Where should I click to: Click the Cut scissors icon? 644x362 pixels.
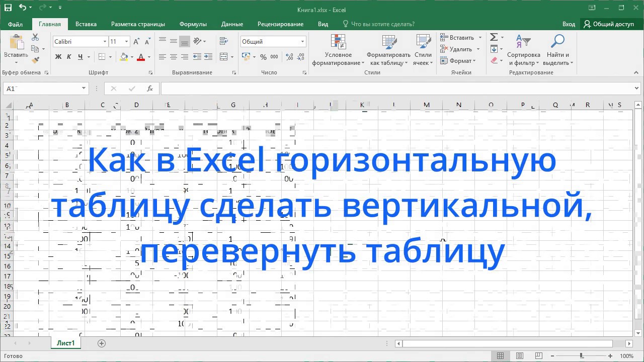click(35, 37)
